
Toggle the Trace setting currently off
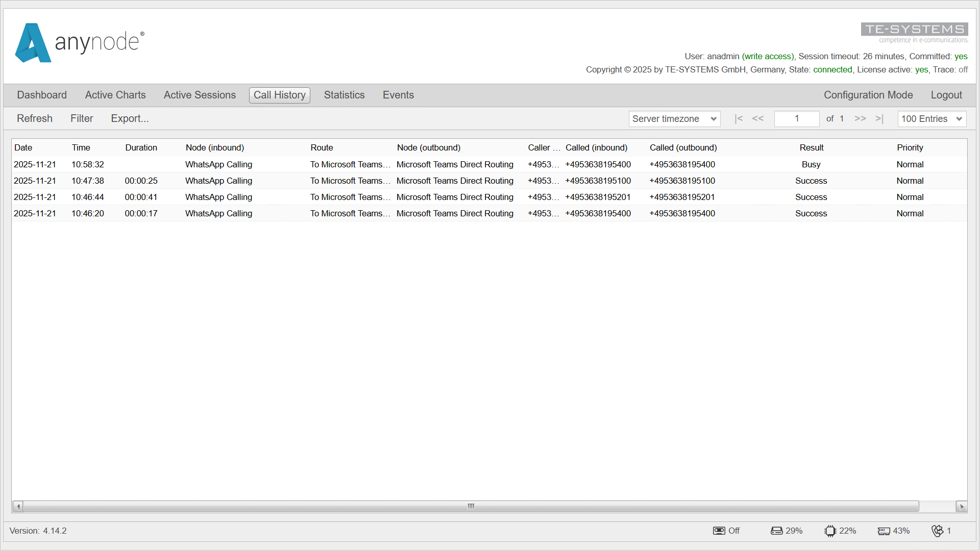962,69
